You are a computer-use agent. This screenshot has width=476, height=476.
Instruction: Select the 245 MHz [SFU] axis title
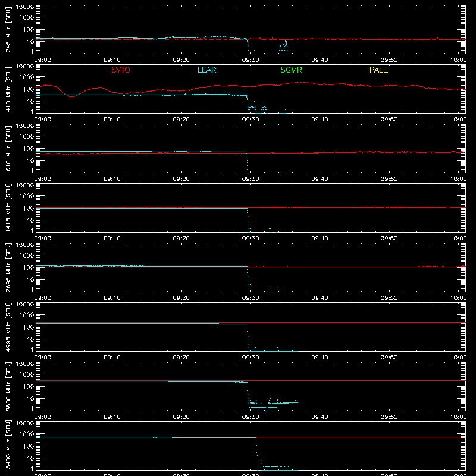coord(8,29)
